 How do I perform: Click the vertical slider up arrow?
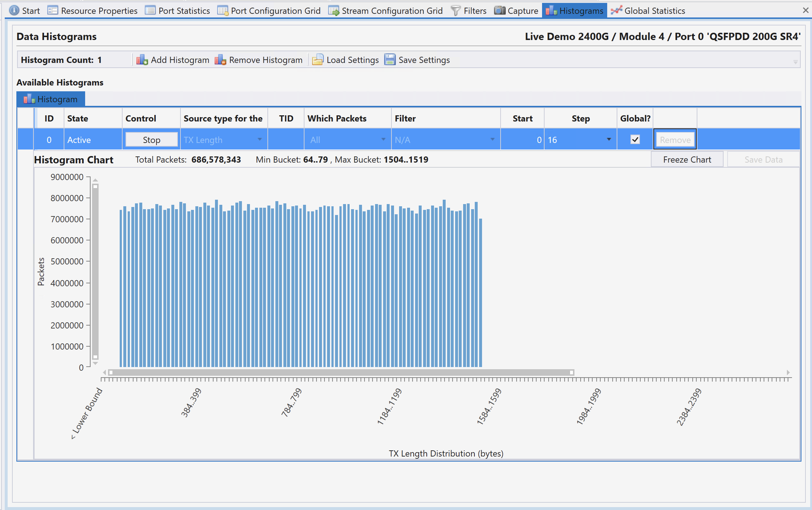(x=95, y=180)
